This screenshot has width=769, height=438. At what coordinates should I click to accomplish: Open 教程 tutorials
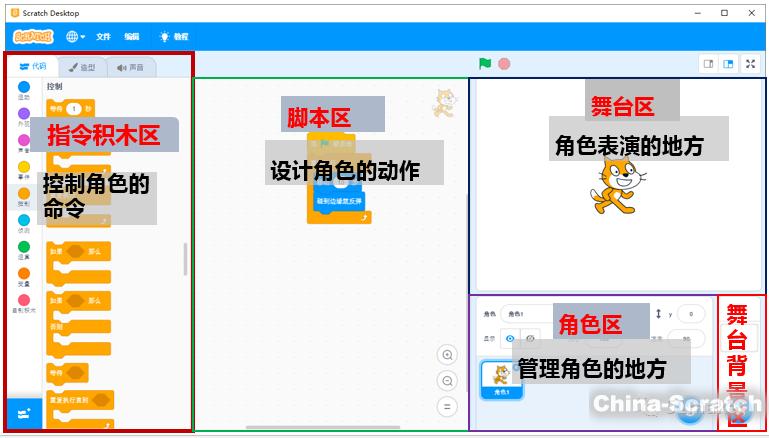pyautogui.click(x=173, y=36)
